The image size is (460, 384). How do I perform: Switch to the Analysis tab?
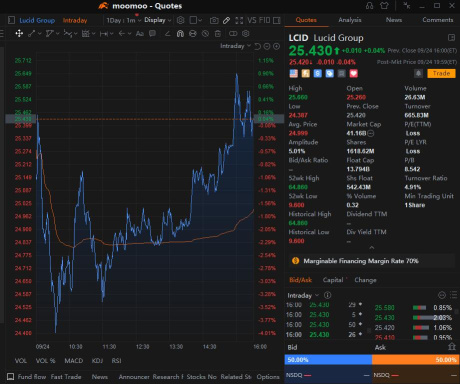[350, 20]
